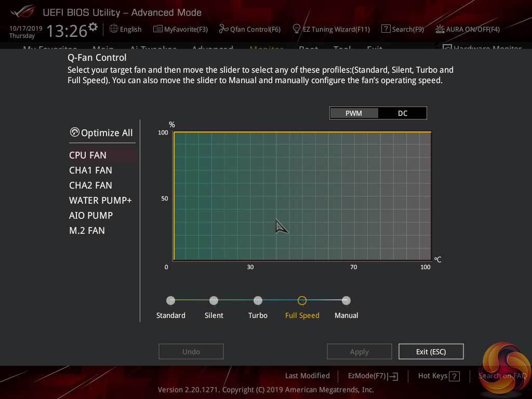Viewport: 532px width, 399px height.
Task: Click the Standard profile label
Action: click(170, 315)
